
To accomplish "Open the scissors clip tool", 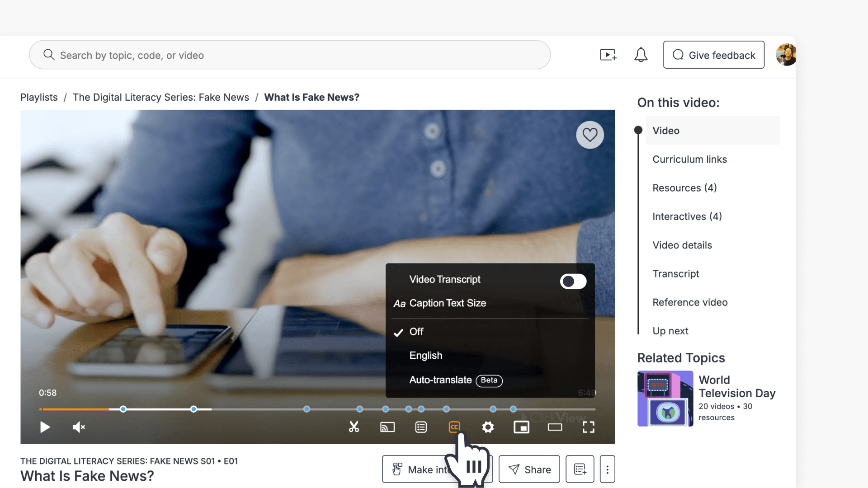I will click(354, 427).
